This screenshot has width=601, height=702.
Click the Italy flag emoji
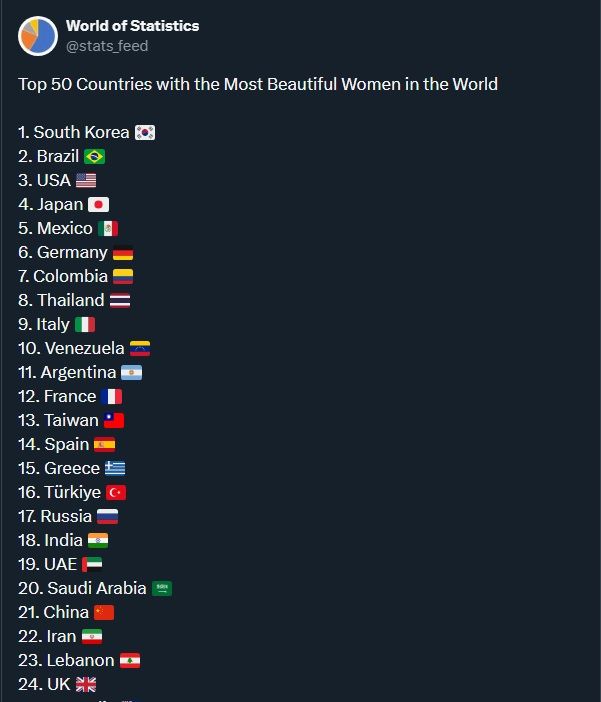tap(85, 324)
